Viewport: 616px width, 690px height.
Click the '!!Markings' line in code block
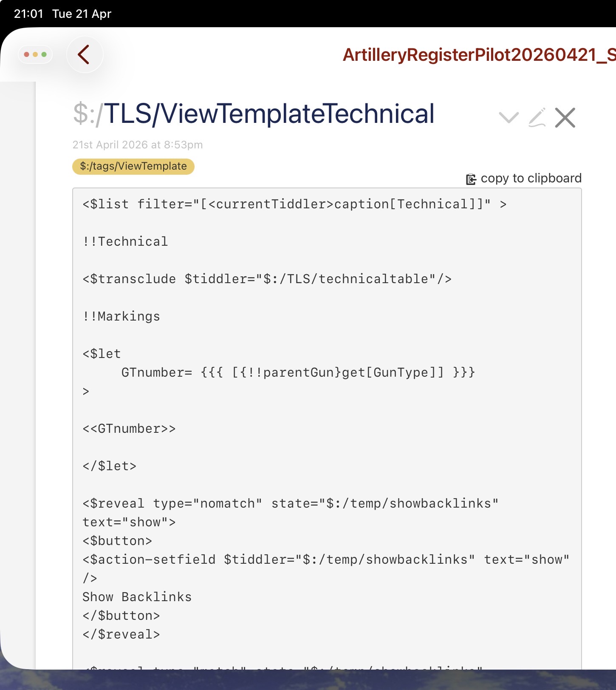click(122, 317)
